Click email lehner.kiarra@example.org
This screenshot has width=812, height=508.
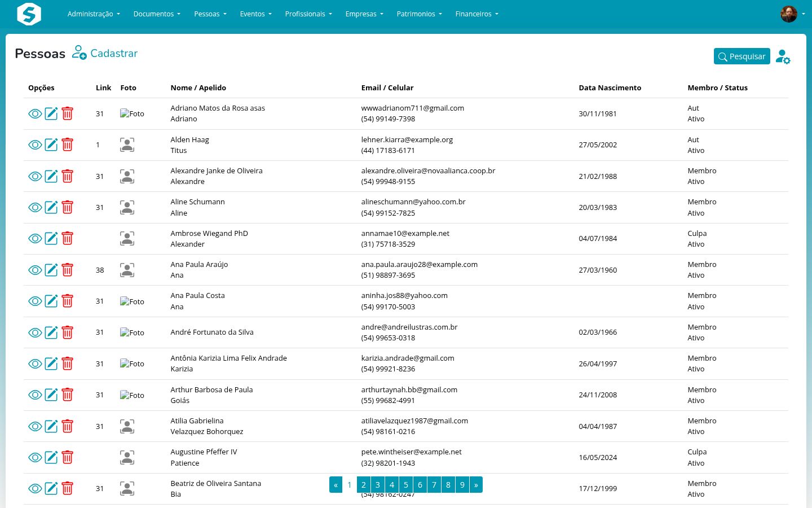click(407, 139)
